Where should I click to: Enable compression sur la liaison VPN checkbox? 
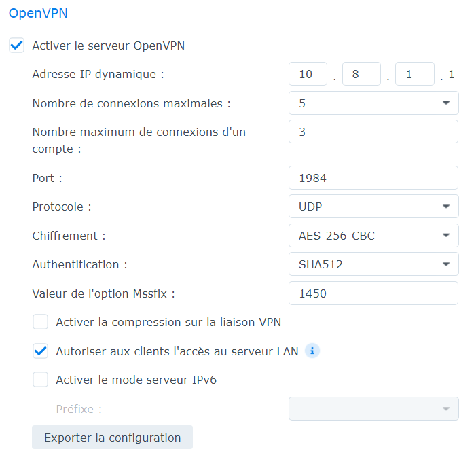pos(40,322)
